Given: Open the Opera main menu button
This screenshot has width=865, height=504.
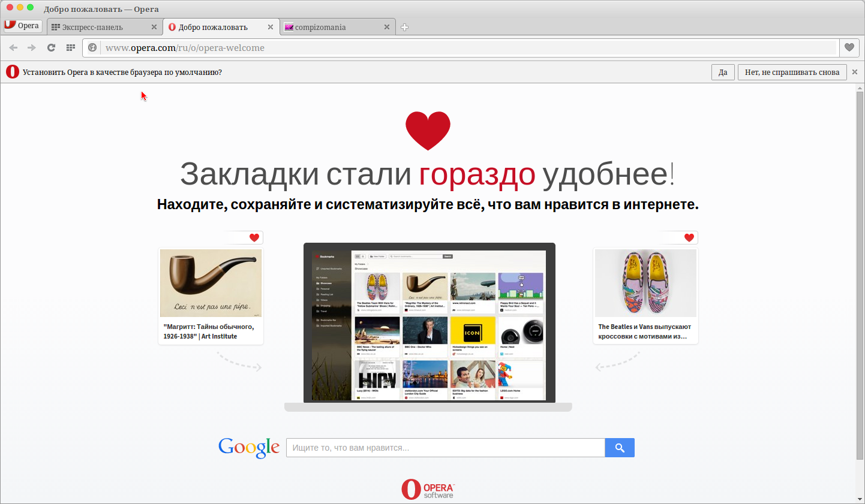Looking at the screenshot, I should coord(22,26).
